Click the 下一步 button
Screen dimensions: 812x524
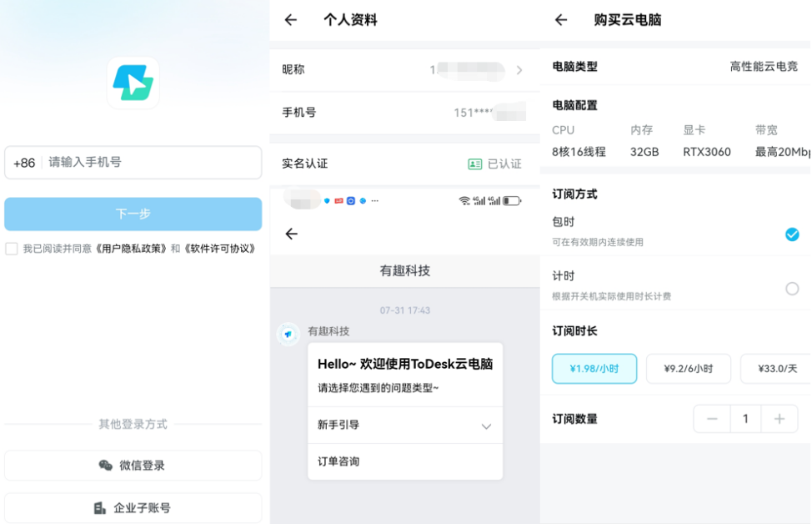(133, 214)
